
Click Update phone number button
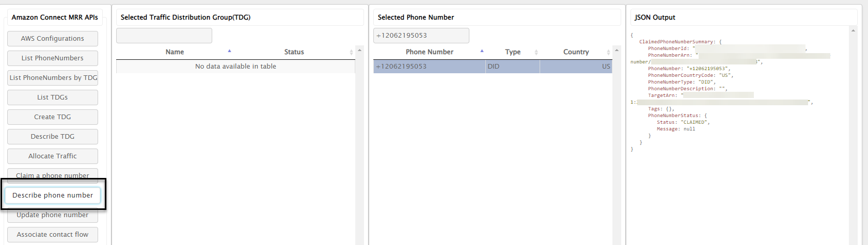point(53,215)
